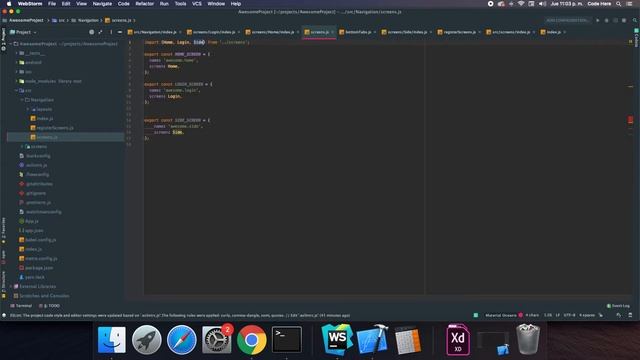Open the Project panel settings icon

111,32
